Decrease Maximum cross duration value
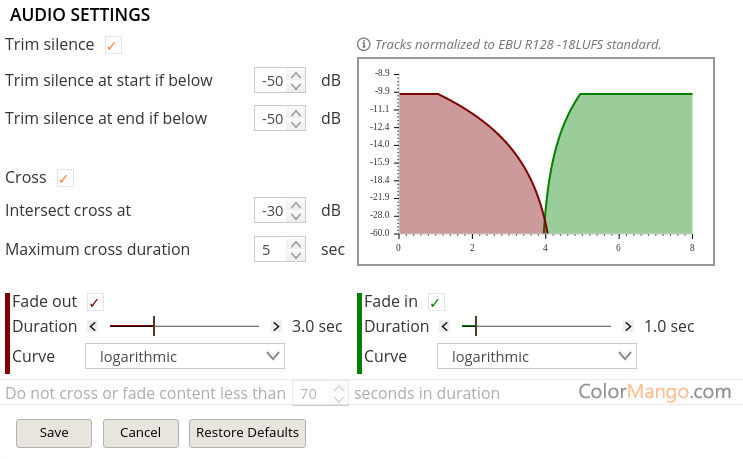Screen dimensions: 743x459 click(x=295, y=256)
